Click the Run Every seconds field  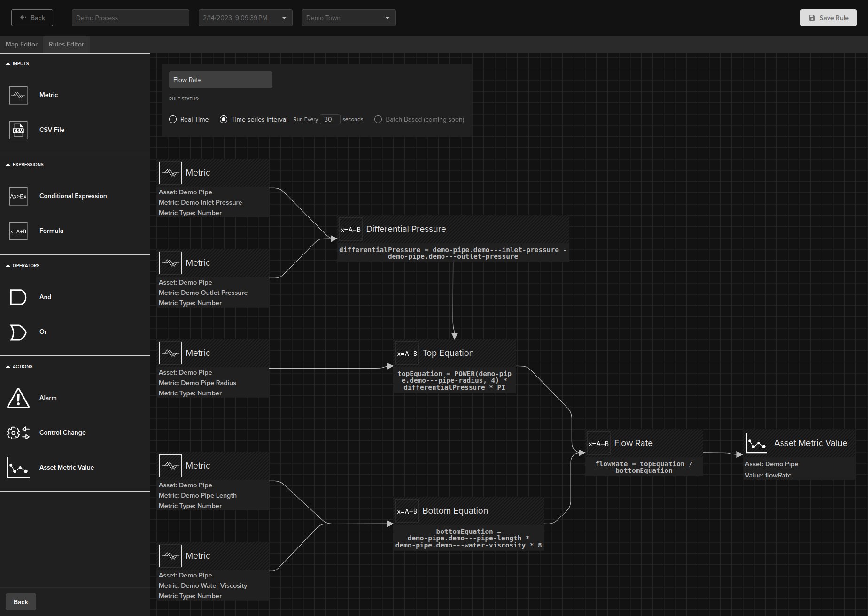pyautogui.click(x=330, y=119)
